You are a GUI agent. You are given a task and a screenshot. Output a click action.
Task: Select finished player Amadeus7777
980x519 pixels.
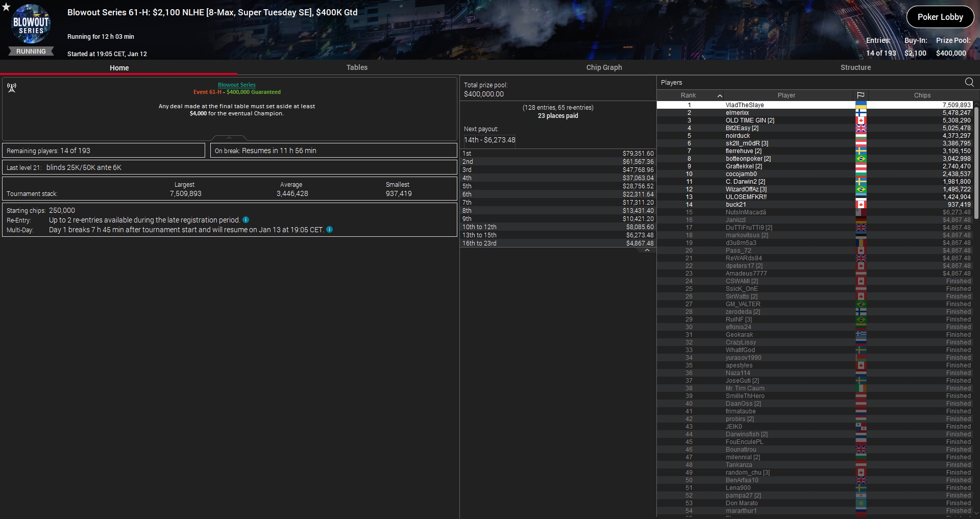[815, 274]
